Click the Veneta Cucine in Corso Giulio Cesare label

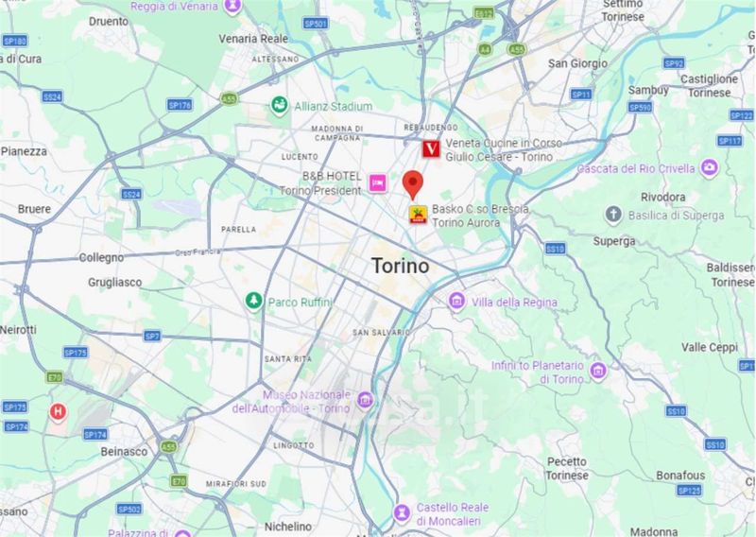(x=504, y=150)
